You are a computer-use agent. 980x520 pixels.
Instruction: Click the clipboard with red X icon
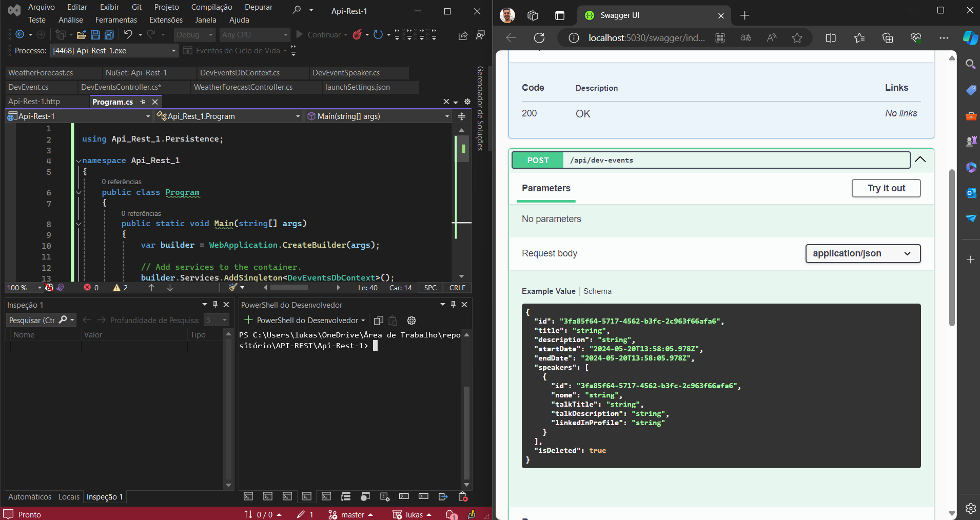point(463,496)
